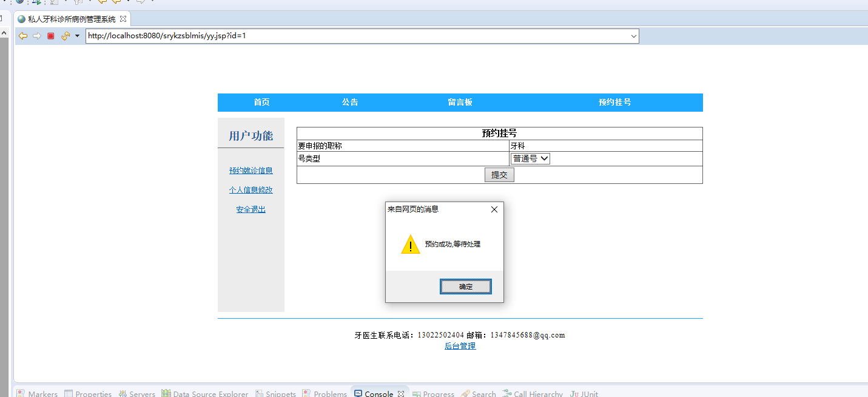Open the URL history dropdown arrow
This screenshot has width=868, height=397.
[634, 36]
